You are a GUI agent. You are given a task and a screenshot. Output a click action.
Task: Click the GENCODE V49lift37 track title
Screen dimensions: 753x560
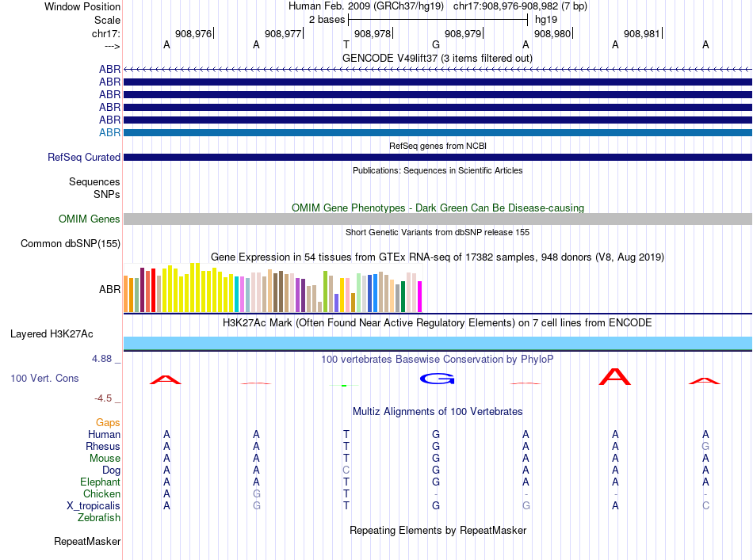[437, 59]
